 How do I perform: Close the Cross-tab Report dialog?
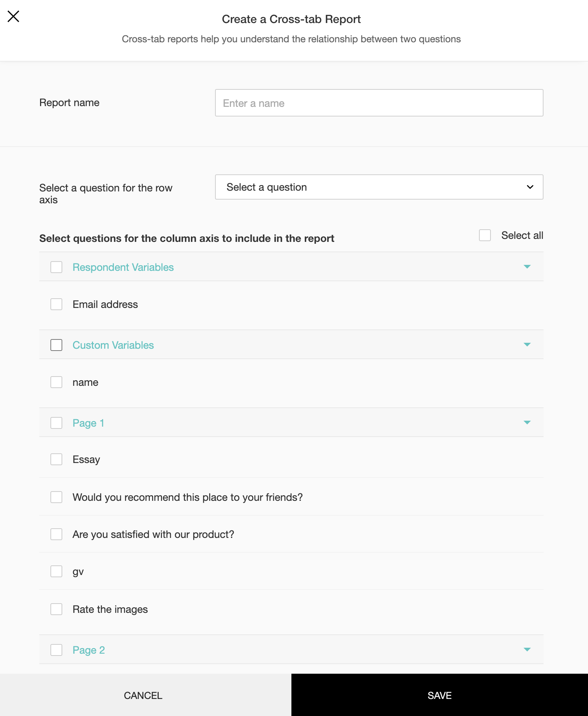[13, 16]
